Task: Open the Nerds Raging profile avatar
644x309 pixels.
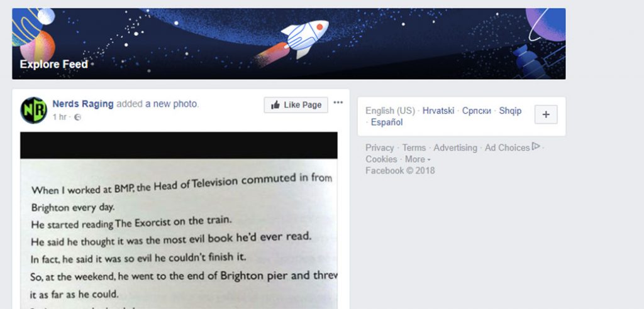Action: (x=34, y=111)
